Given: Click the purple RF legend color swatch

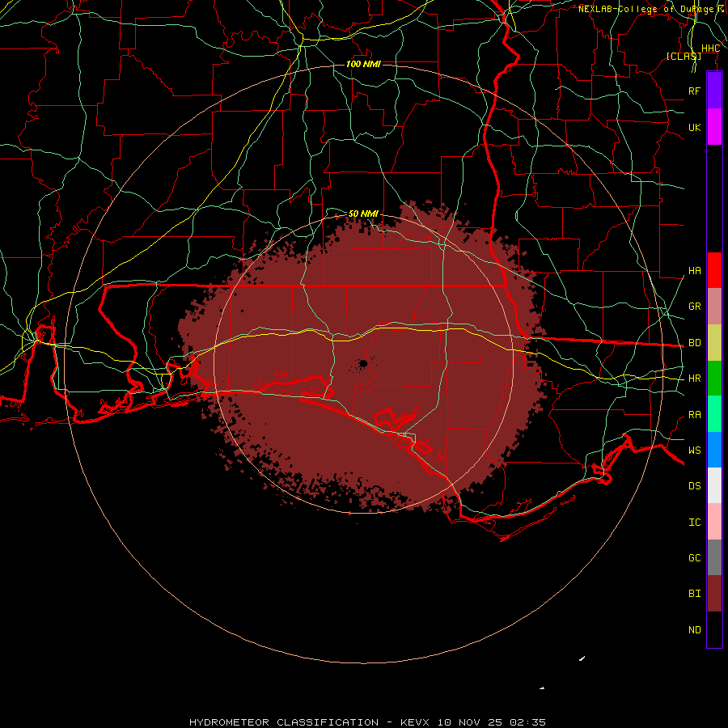Looking at the screenshot, I should [x=714, y=91].
